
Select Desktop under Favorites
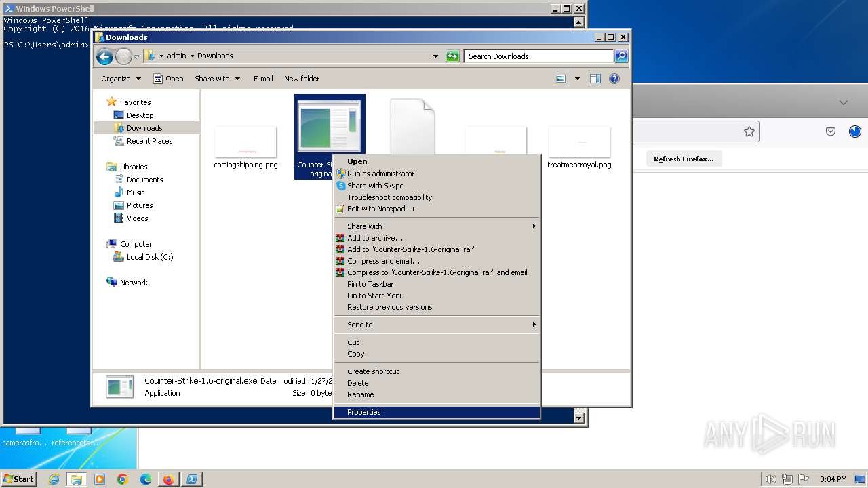click(x=140, y=115)
